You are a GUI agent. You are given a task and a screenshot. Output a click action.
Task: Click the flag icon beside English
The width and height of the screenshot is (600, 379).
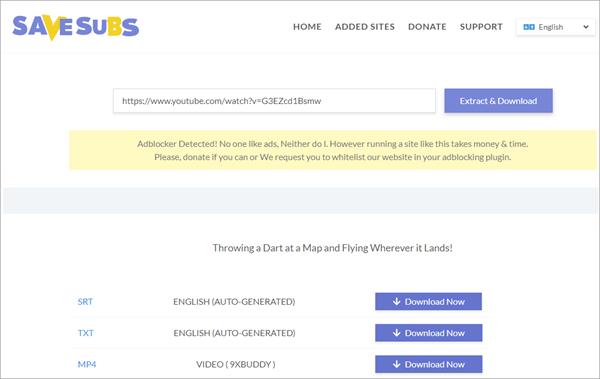pos(529,27)
